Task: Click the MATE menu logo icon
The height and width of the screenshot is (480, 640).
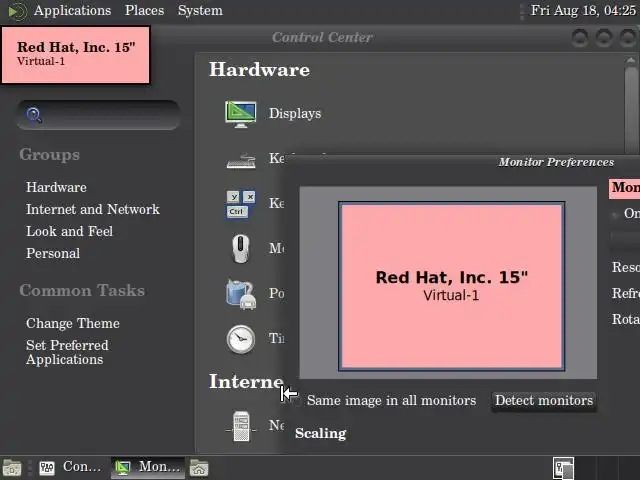Action: 17,11
